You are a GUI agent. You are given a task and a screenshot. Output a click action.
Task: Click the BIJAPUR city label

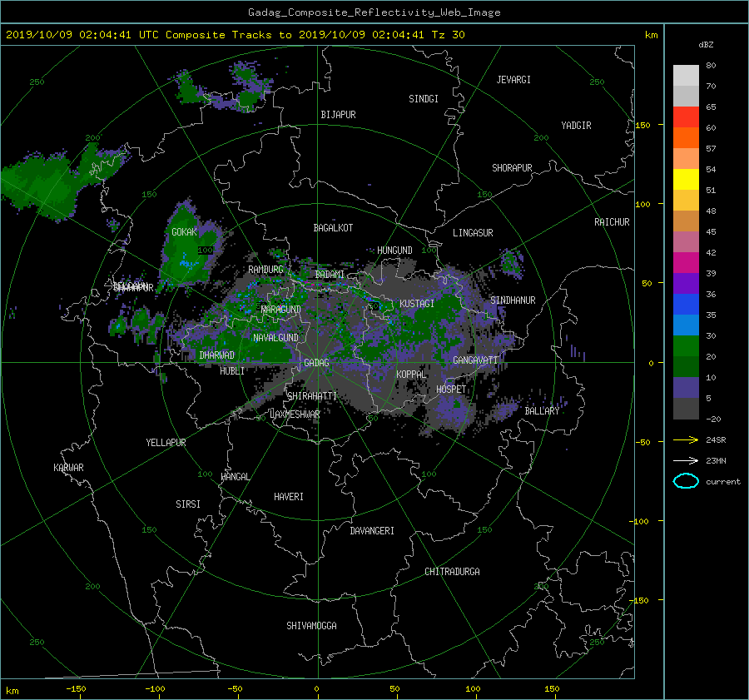click(x=338, y=115)
